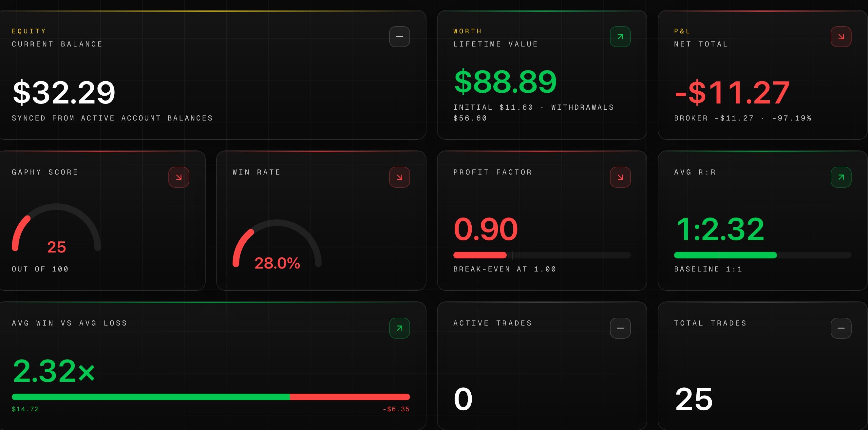The width and height of the screenshot is (868, 430).
Task: Click 'BREAK-EVEN AT 1.00' label
Action: (504, 269)
